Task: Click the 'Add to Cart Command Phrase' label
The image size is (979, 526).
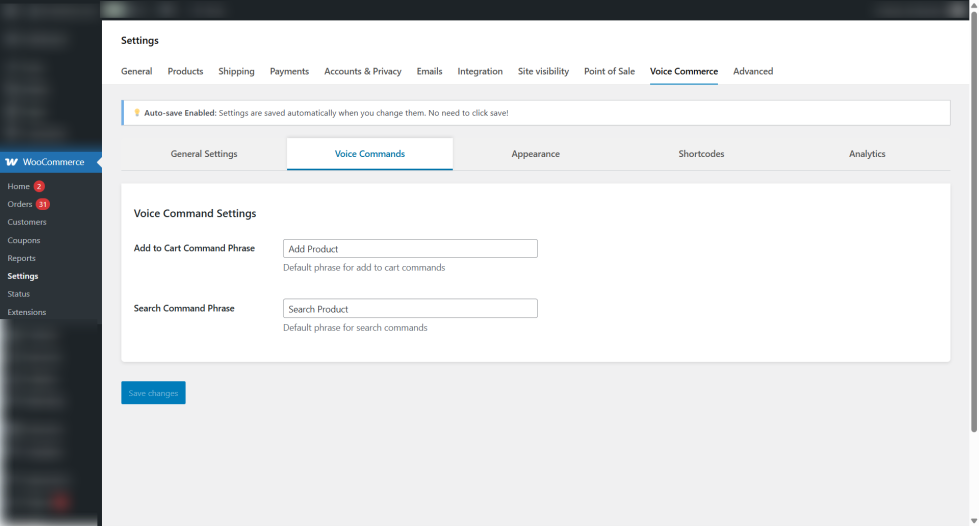Action: (x=194, y=248)
